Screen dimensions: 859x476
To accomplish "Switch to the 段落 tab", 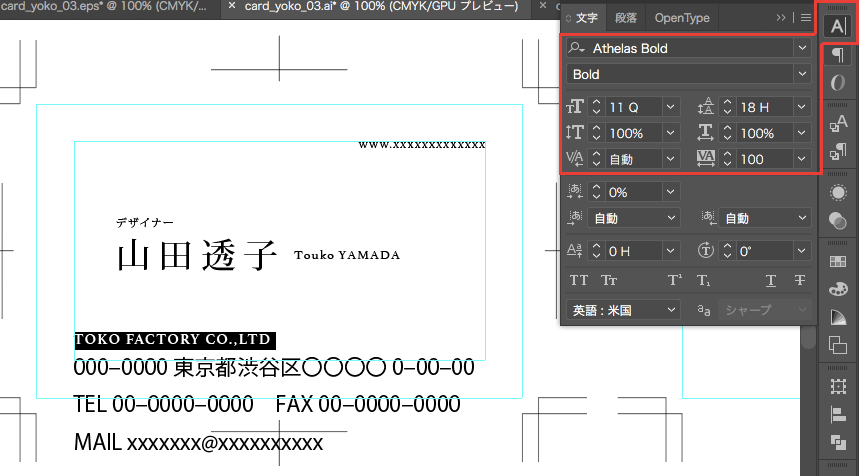I will 626,18.
